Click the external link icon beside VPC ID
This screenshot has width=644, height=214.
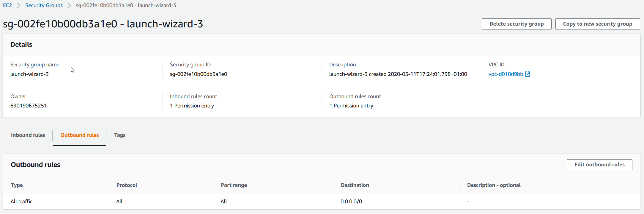tap(528, 74)
